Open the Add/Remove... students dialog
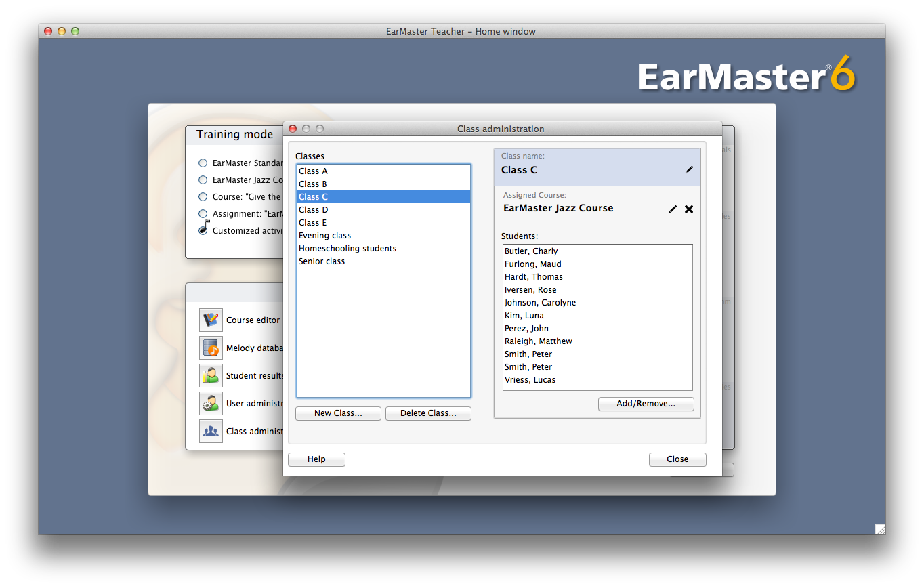Image resolution: width=924 pixels, height=588 pixels. [x=646, y=404]
